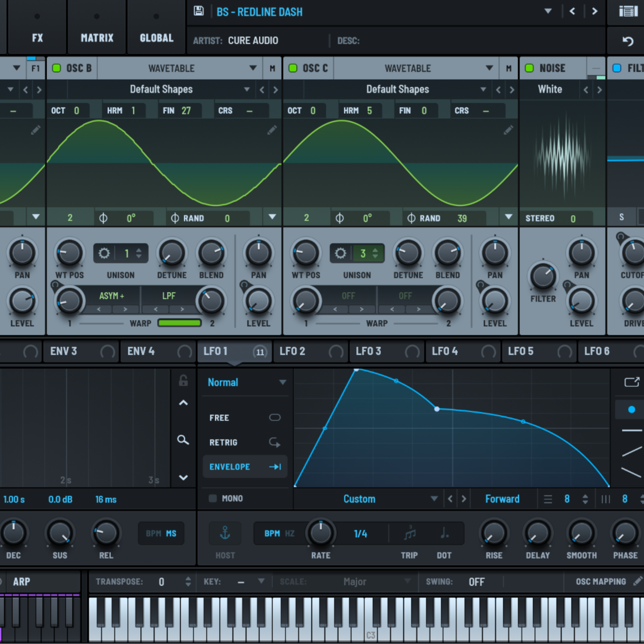644x644 pixels.
Task: Click the OSC B waveform pencil edit icon
Action: click(x=272, y=130)
